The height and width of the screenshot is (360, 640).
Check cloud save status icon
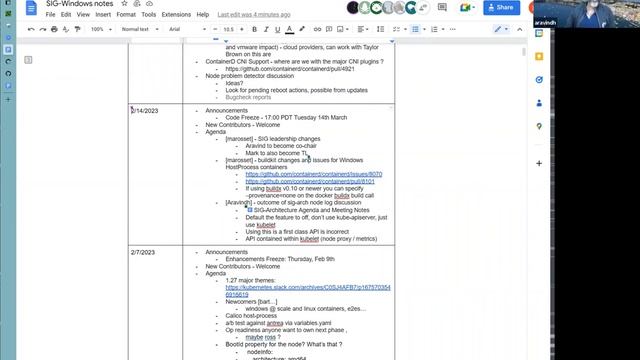pyautogui.click(x=149, y=4)
